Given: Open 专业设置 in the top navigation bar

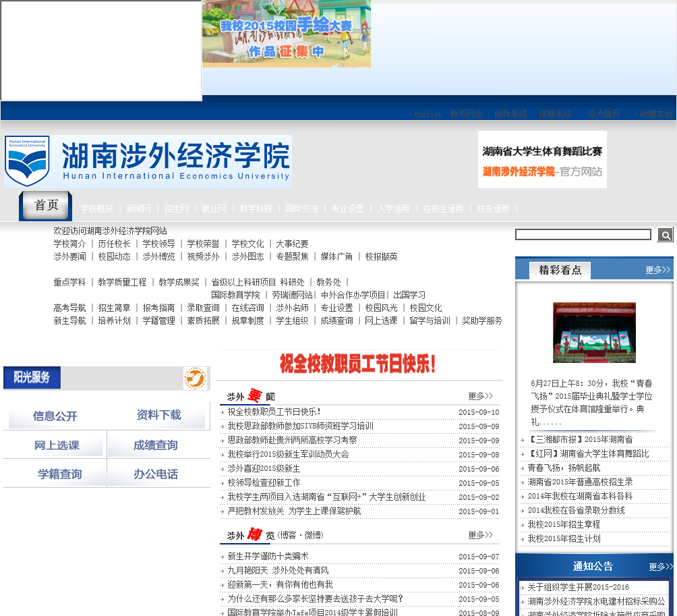Looking at the screenshot, I should coord(347,209).
